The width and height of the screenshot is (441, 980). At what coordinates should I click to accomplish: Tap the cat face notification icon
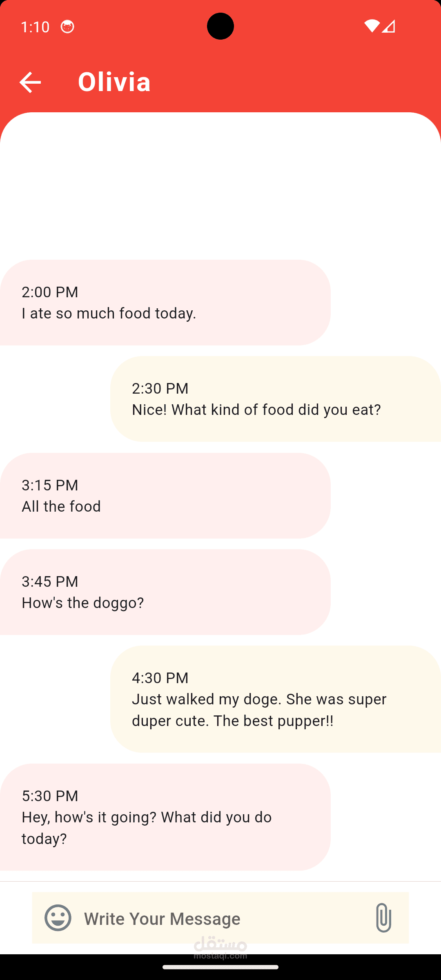[67, 27]
